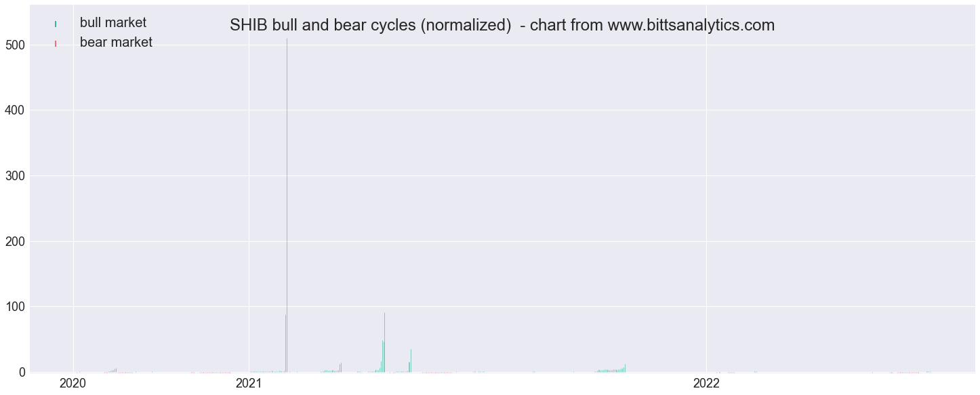Viewport: 980px width, 395px height.
Task: Select the bear market legend label
Action: click(x=116, y=42)
